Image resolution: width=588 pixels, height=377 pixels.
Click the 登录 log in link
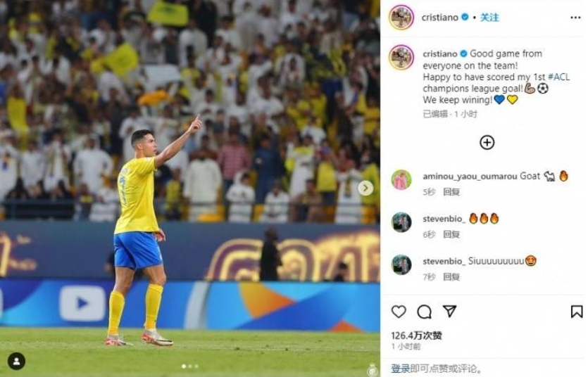click(401, 369)
